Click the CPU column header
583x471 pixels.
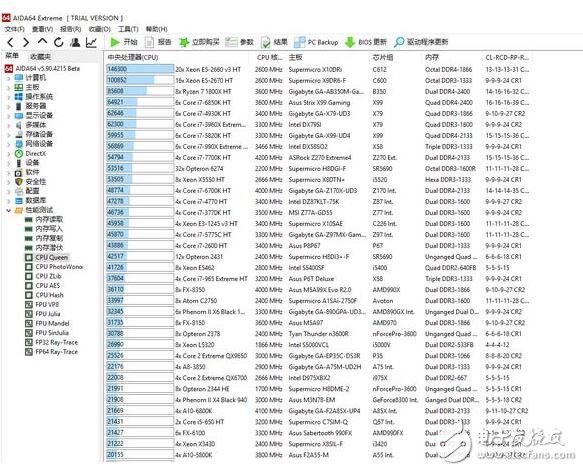[x=133, y=57]
